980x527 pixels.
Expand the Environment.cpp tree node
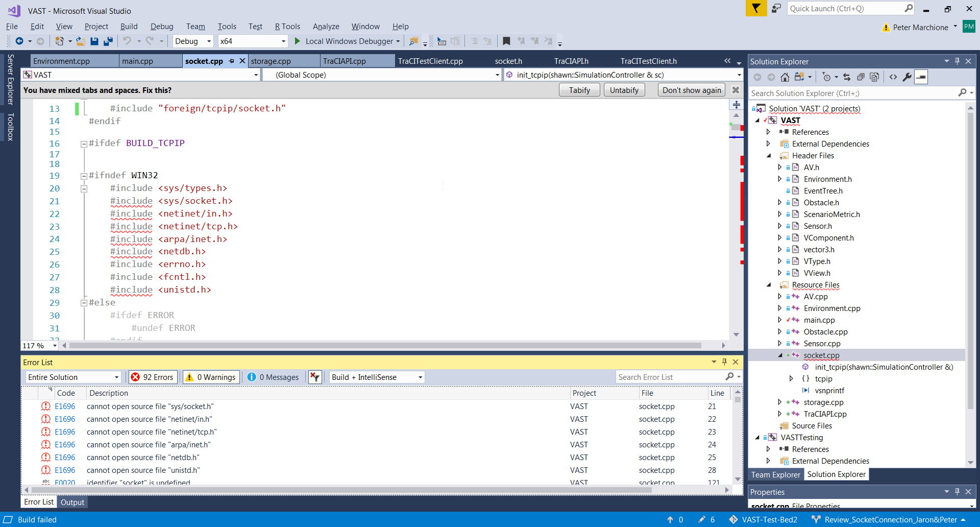pos(779,308)
